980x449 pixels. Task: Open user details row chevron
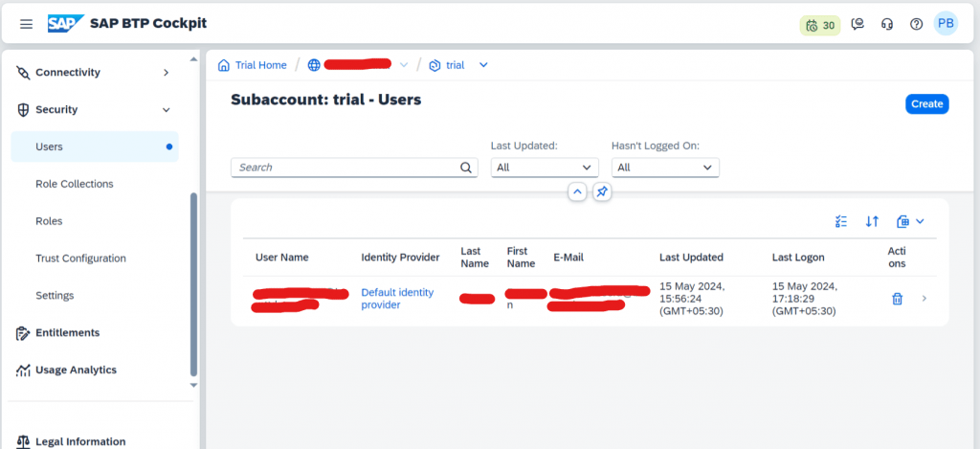[x=924, y=299]
